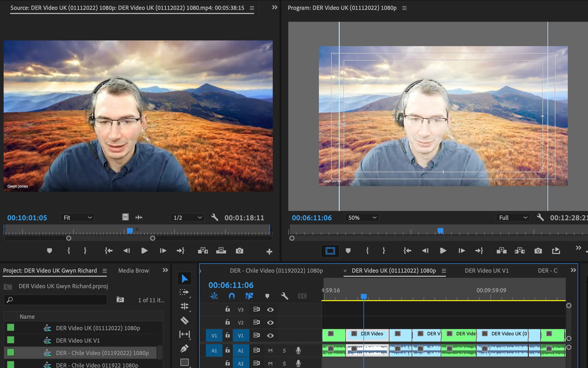Switch to DER Video UK V1 sequence tab
Viewport: 588px width, 368px height.
coord(486,271)
